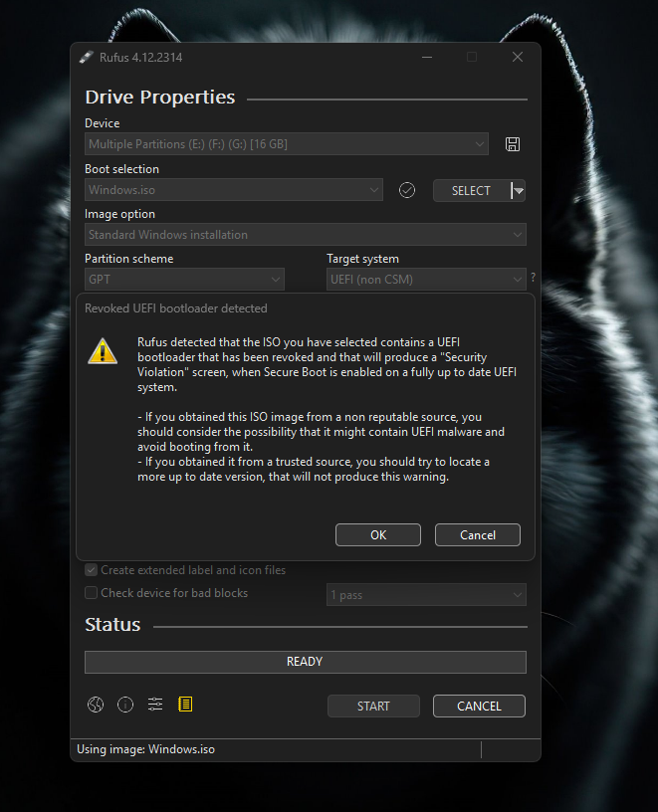Click the 'Rufus 4.12.2314' title text
The image size is (658, 812).
point(141,58)
